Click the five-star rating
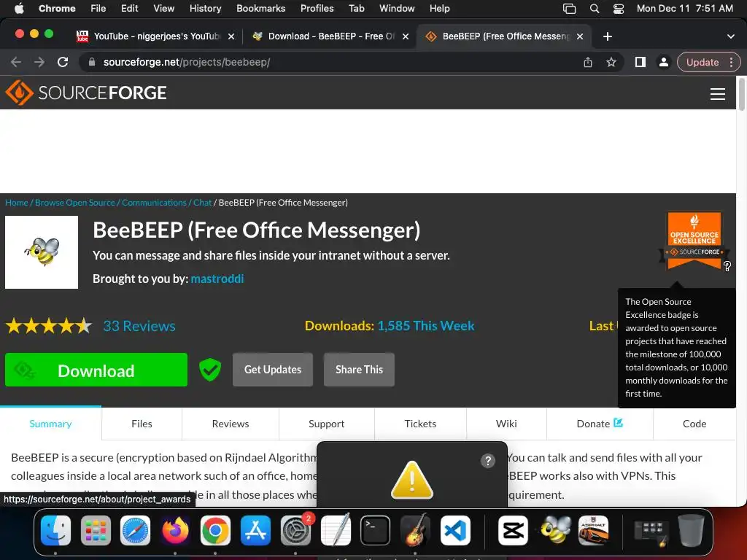 pyautogui.click(x=49, y=326)
